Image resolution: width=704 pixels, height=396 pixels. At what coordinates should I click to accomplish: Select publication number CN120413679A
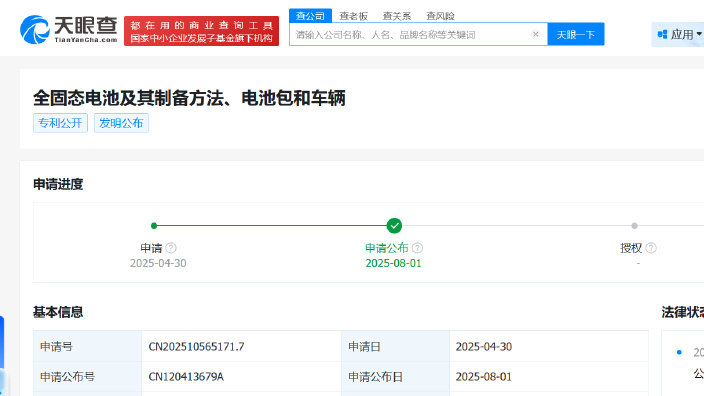click(x=186, y=377)
